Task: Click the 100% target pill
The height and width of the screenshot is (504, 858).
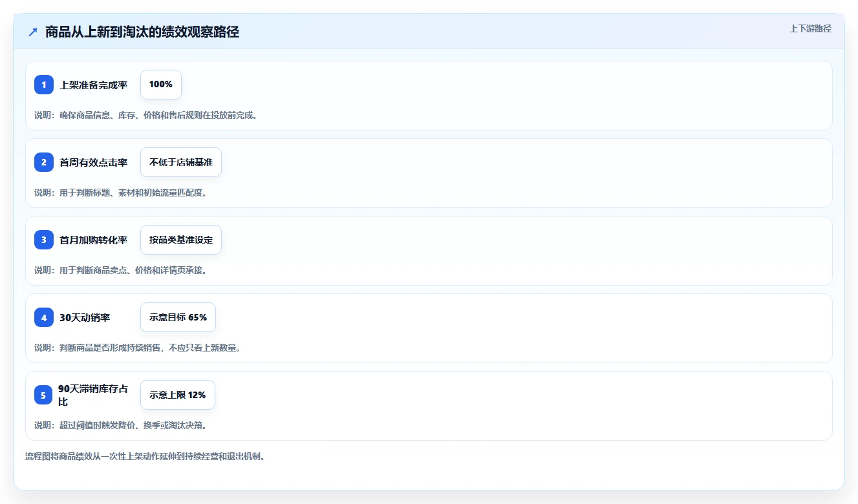Action: [161, 85]
